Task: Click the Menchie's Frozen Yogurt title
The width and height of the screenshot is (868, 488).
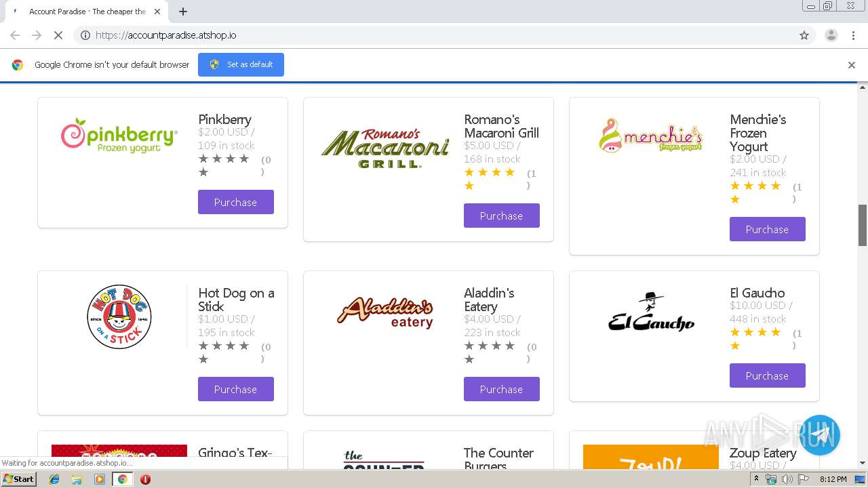Action: pyautogui.click(x=758, y=133)
